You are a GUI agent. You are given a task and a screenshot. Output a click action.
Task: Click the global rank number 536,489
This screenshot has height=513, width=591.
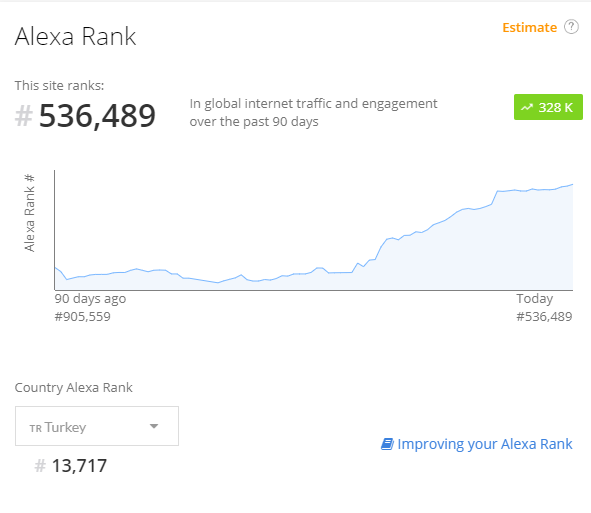tap(97, 116)
